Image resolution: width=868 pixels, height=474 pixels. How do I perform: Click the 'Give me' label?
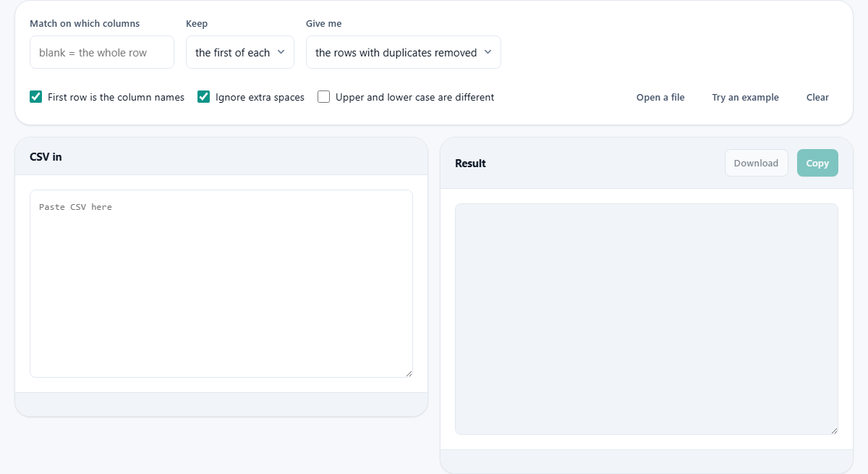tap(324, 24)
